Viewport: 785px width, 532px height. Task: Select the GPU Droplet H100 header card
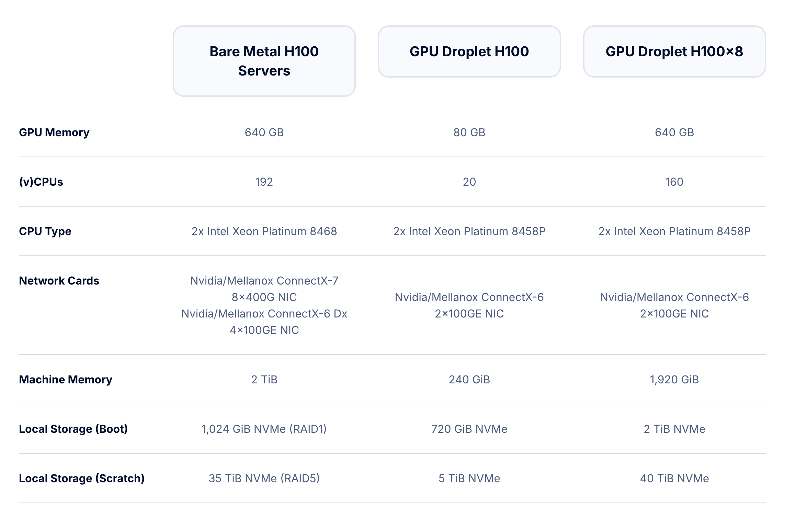pos(469,51)
